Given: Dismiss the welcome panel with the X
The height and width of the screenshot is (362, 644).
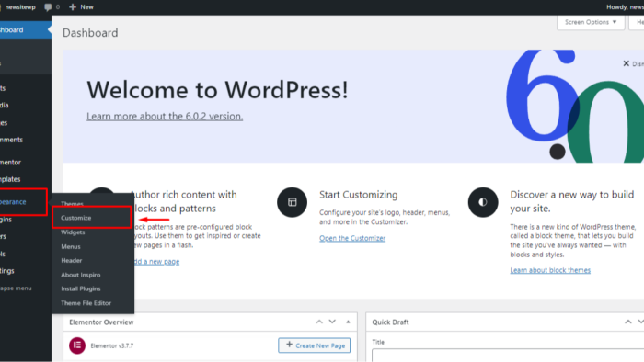Looking at the screenshot, I should point(626,63).
